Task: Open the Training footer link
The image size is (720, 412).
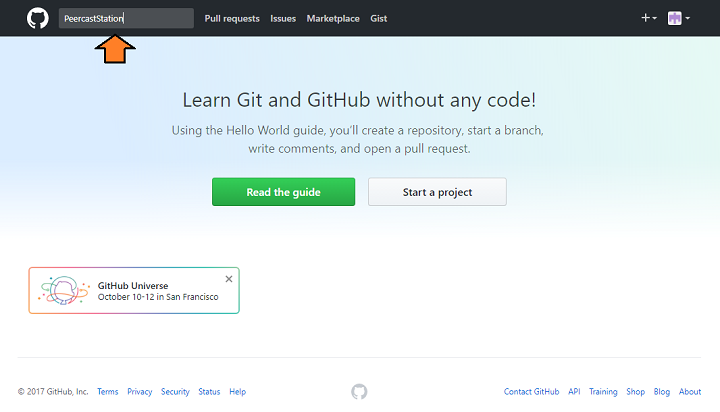Action: [x=603, y=392]
